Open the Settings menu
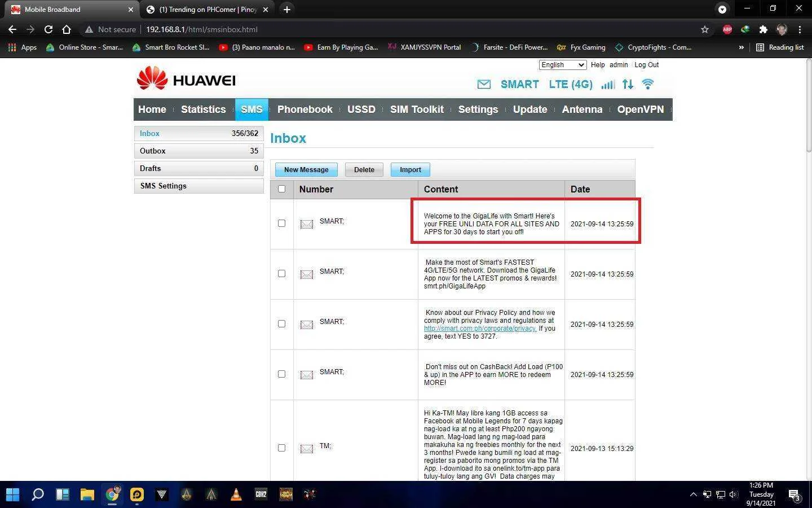Viewport: 812px width, 508px height. pyautogui.click(x=478, y=110)
